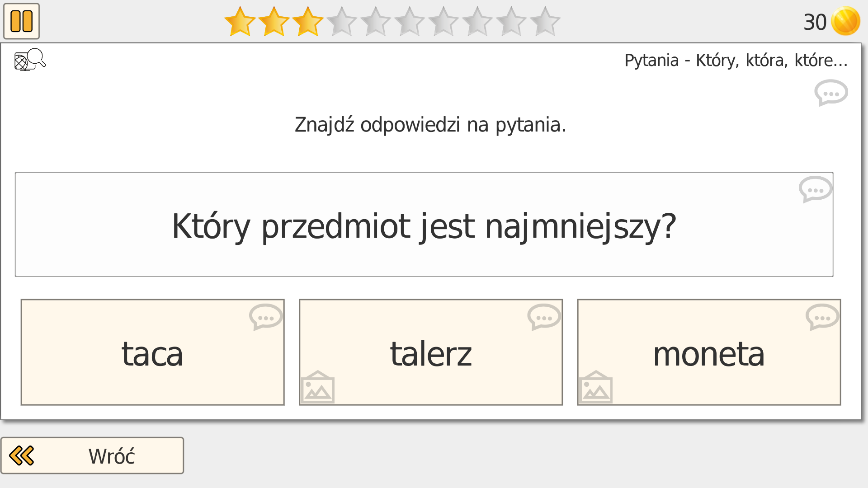This screenshot has width=868, height=488.
Task: Click the speech bubble on the taca card
Action: [265, 318]
